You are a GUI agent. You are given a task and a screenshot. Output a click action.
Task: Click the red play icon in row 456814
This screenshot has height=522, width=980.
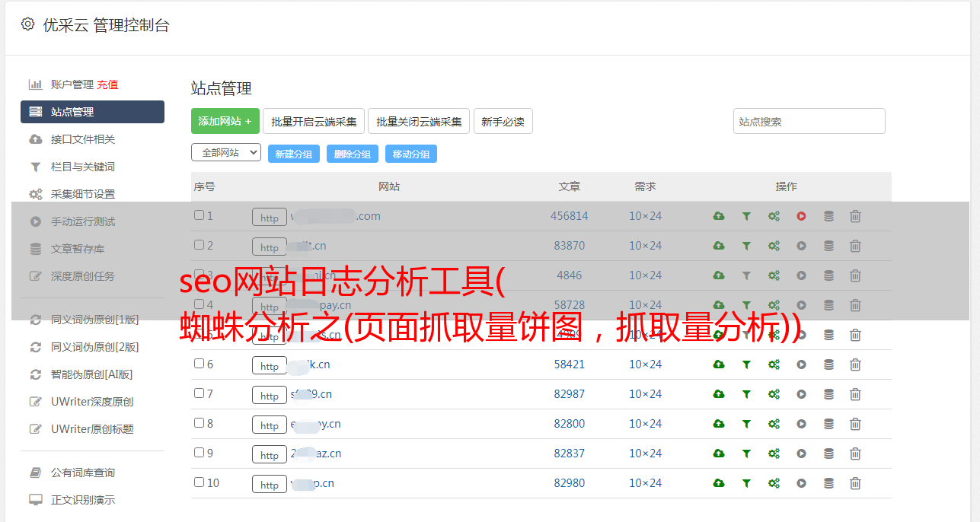click(801, 216)
